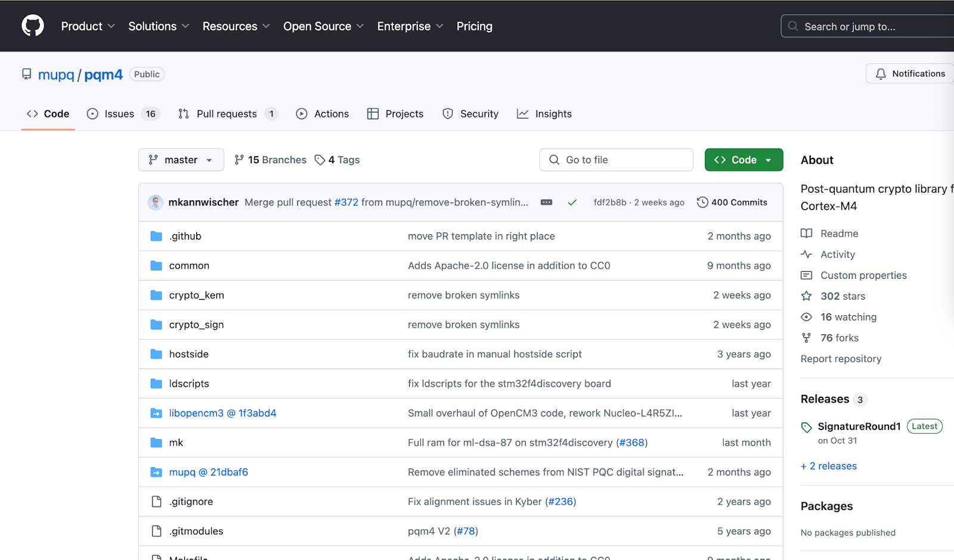The width and height of the screenshot is (954, 560).
Task: Click the Activity pulse icon in sidebar
Action: [806, 254]
